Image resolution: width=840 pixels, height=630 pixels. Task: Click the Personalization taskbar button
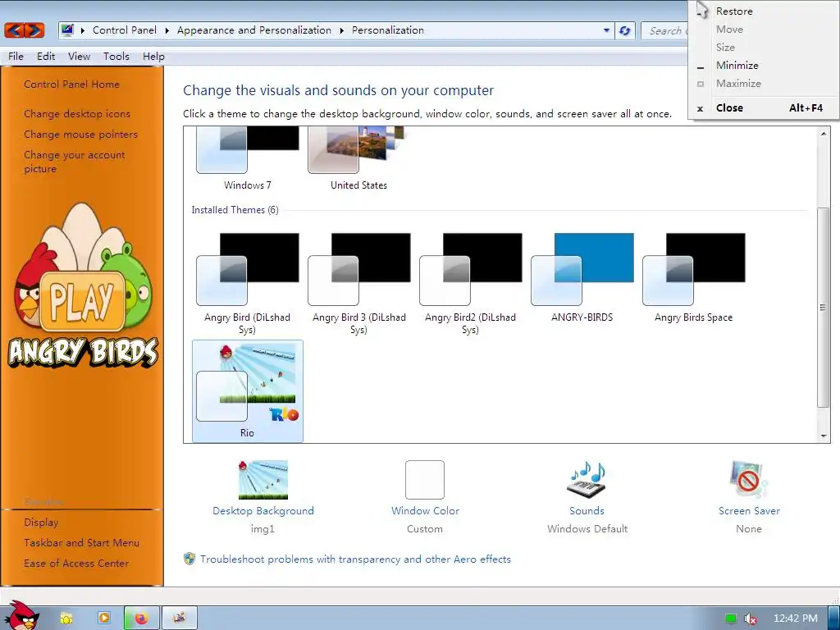[180, 619]
